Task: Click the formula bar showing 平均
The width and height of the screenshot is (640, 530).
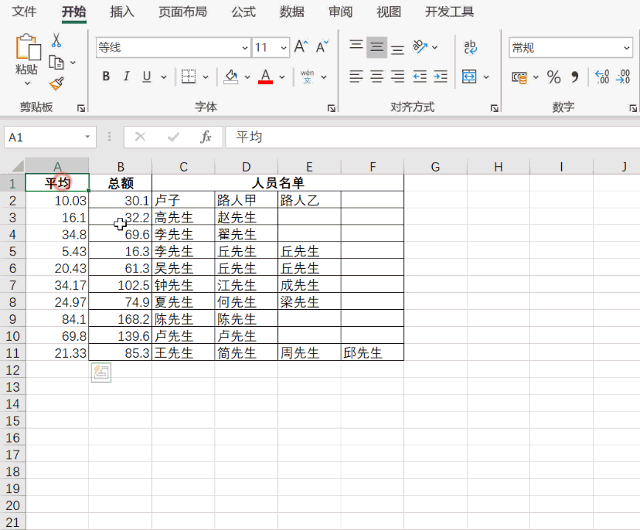Action: pyautogui.click(x=433, y=137)
